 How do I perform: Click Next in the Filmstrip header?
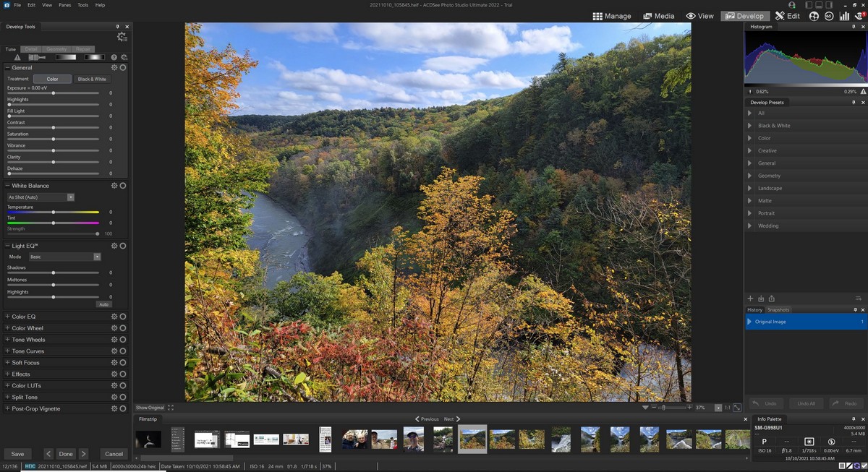[452, 419]
